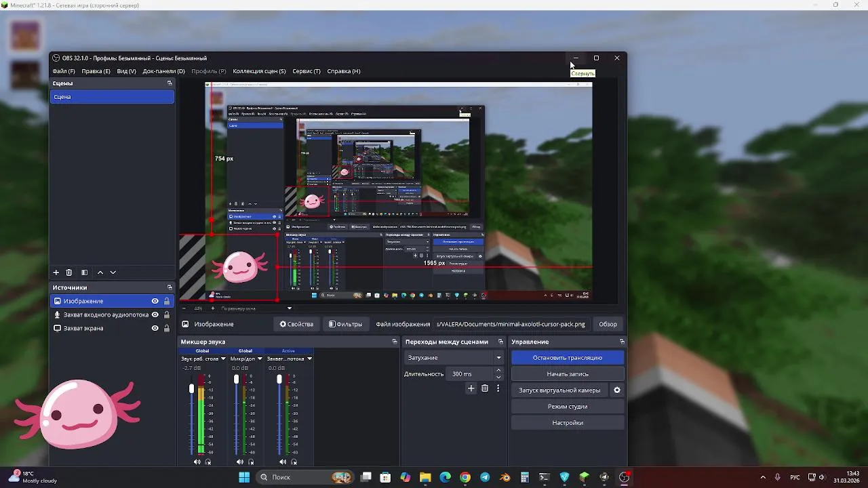
Task: Open Микр/доп channel dropdown
Action: (x=260, y=359)
